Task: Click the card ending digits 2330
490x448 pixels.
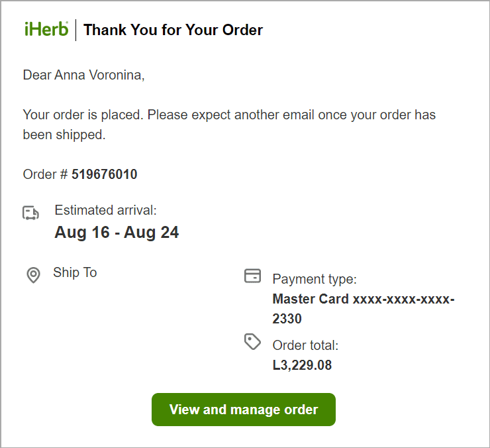Action: click(287, 319)
